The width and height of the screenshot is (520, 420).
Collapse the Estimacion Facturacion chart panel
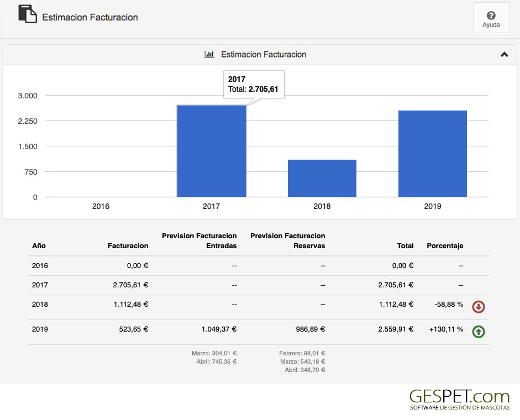click(503, 55)
